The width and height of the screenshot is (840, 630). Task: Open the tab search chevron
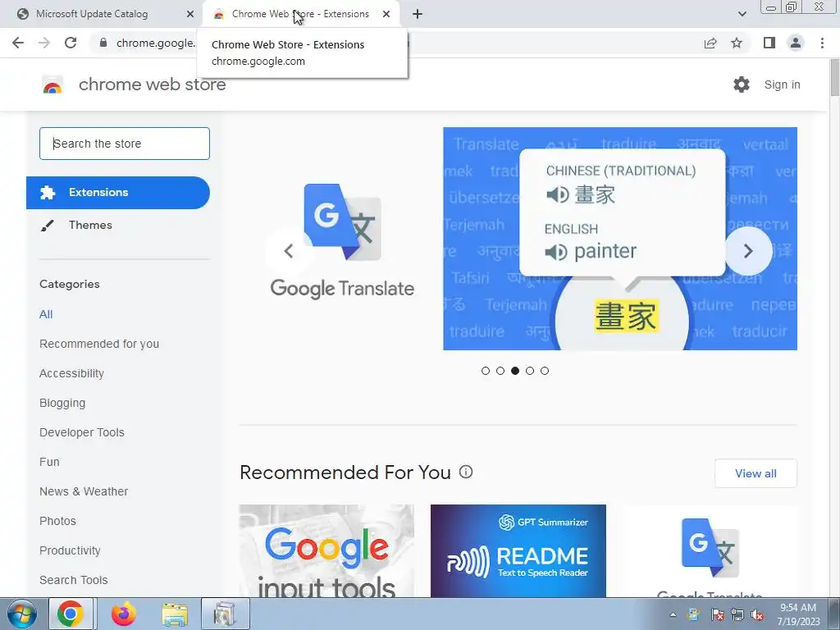pyautogui.click(x=742, y=14)
